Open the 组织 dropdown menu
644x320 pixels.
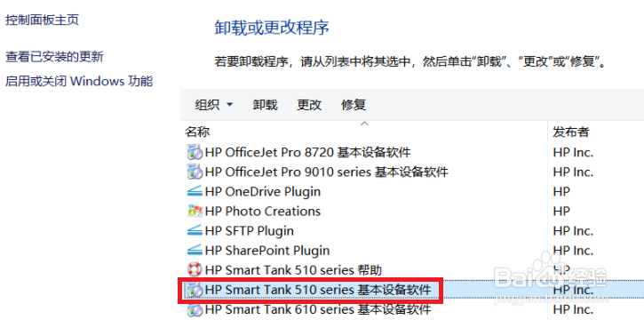click(x=213, y=105)
